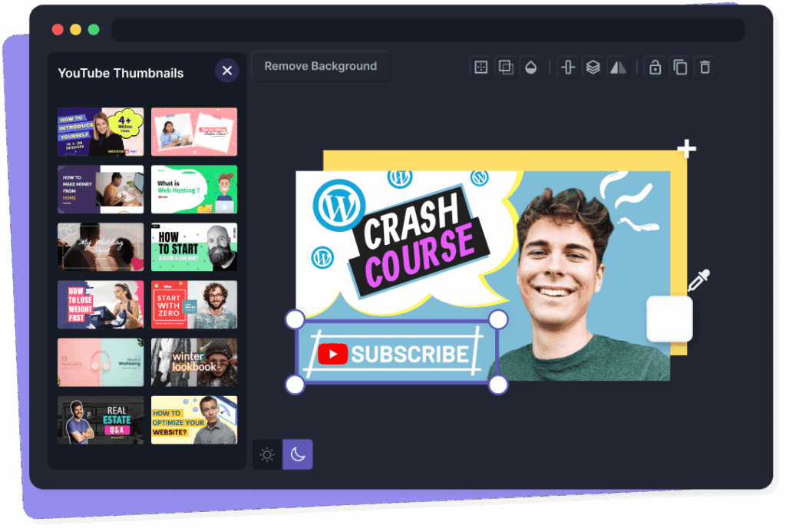
Task: Open the opacity droplet icon
Action: [531, 68]
